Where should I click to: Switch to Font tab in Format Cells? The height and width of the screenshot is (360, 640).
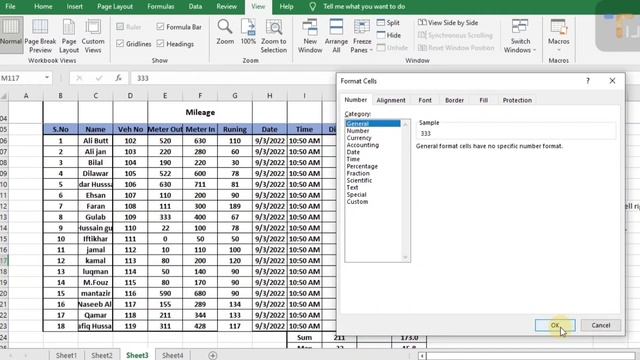point(425,100)
